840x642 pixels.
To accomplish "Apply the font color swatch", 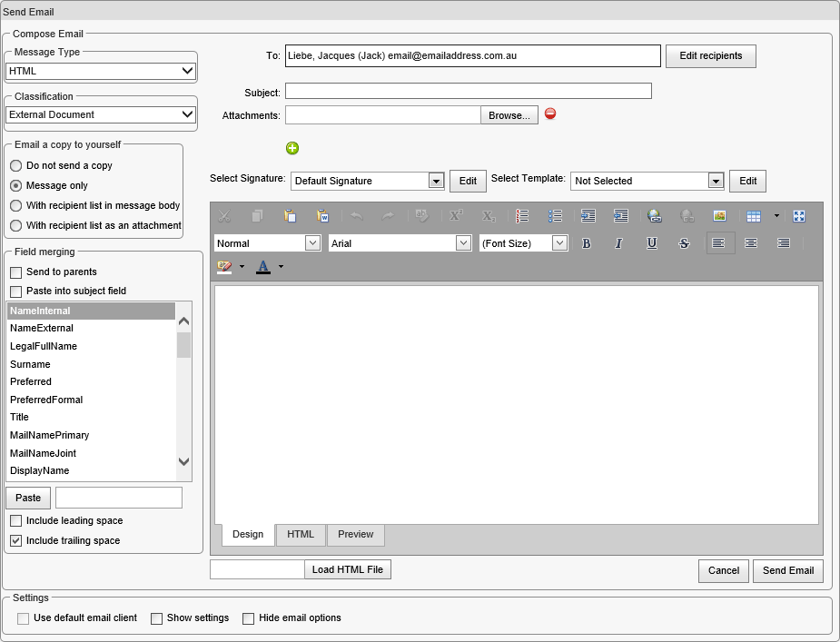I will click(263, 266).
